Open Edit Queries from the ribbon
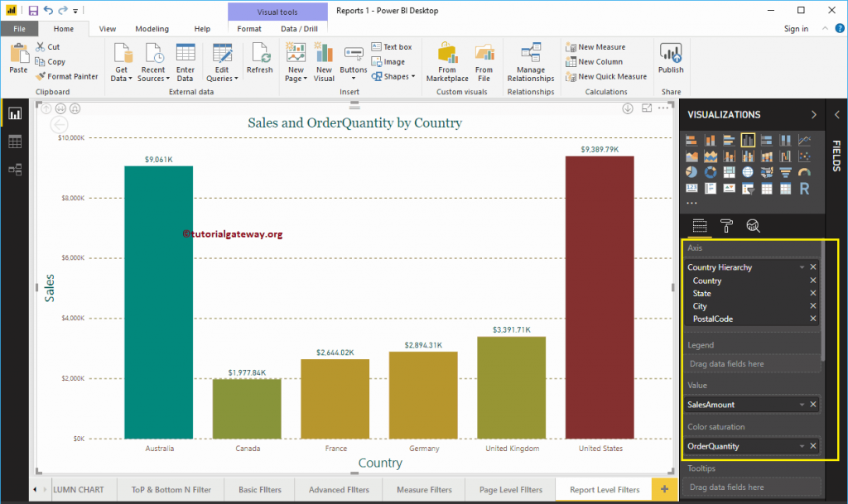Screen dimensions: 848x504 click(221, 60)
